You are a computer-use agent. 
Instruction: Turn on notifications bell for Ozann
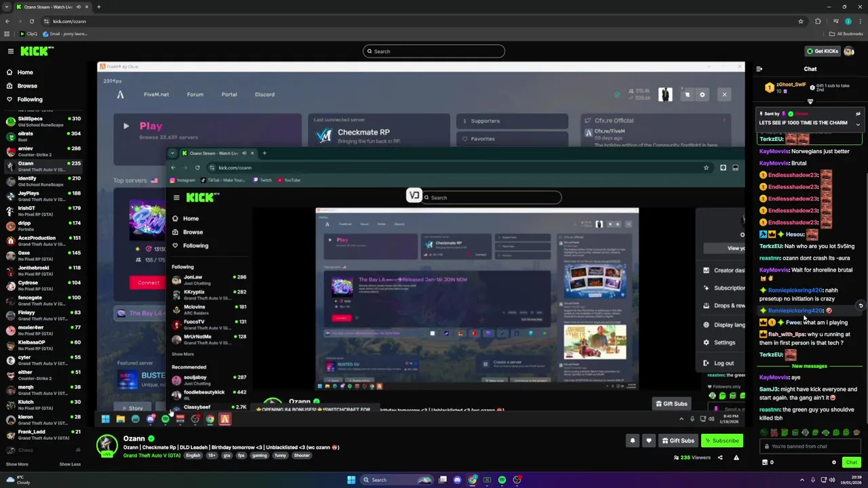tap(632, 441)
